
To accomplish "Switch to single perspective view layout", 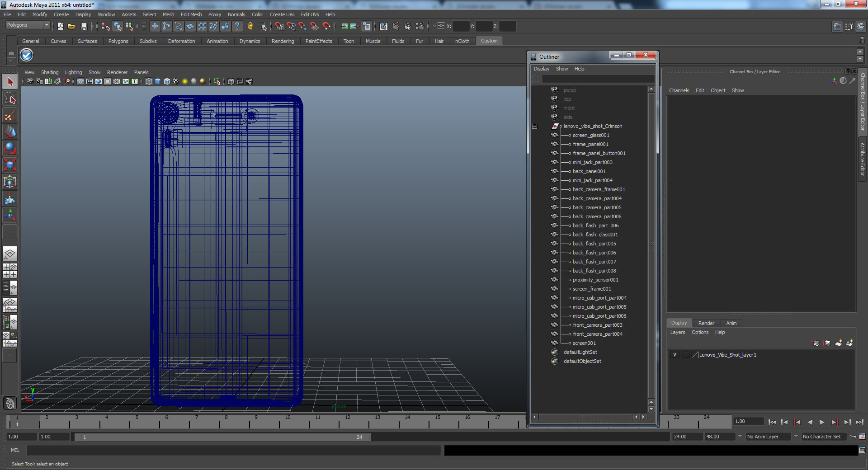I will pyautogui.click(x=10, y=254).
